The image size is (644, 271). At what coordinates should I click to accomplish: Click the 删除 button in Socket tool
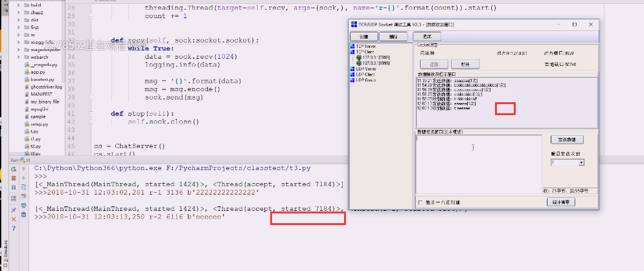coord(393,36)
